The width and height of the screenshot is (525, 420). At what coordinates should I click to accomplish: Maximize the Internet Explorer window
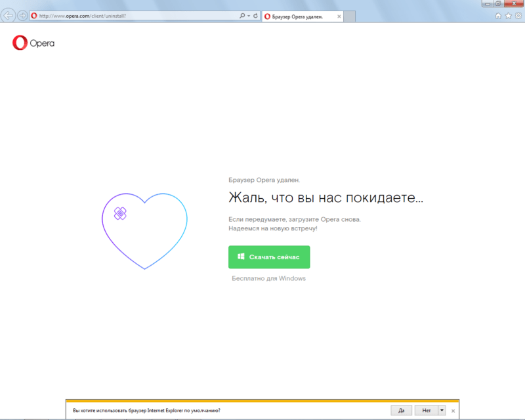point(498,3)
